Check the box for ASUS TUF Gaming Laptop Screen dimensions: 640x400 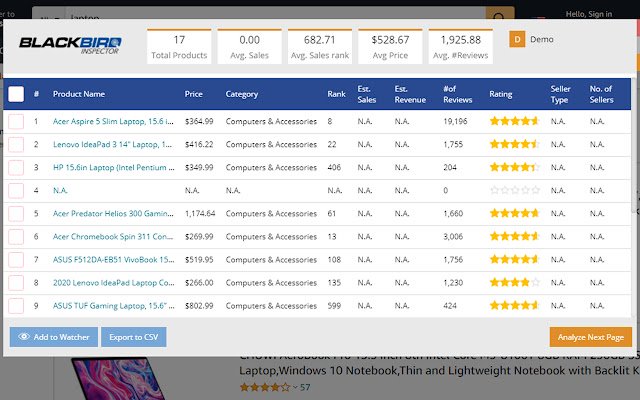click(x=16, y=306)
